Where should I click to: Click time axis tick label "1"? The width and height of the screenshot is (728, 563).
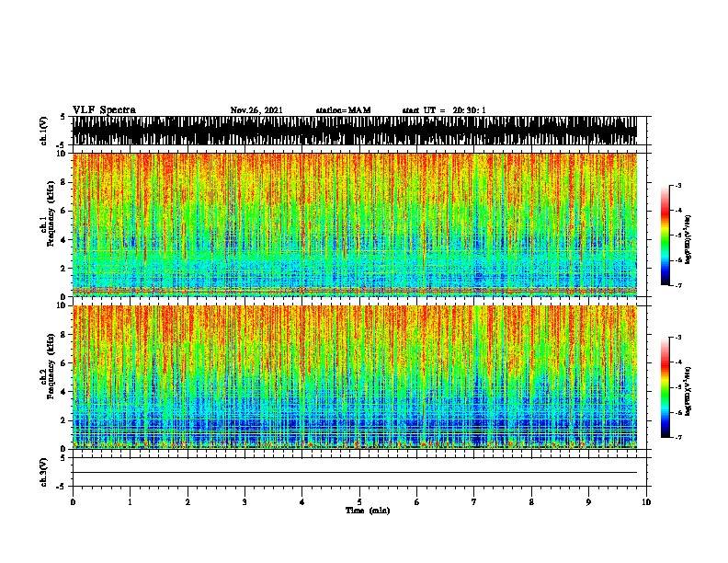tap(130, 501)
